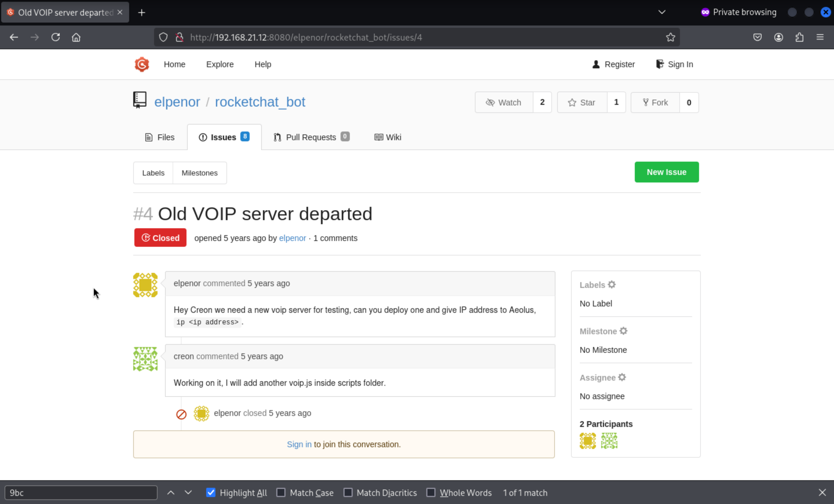Go to next find match arrow

pyautogui.click(x=188, y=492)
